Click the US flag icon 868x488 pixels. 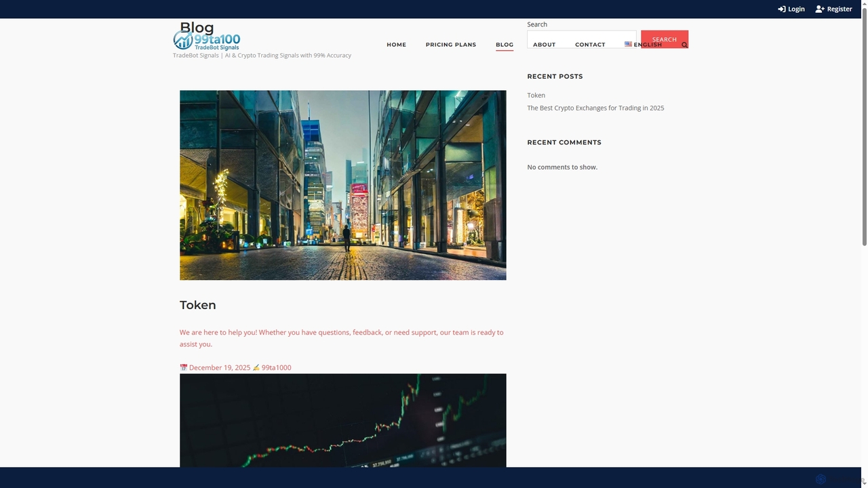tap(628, 45)
